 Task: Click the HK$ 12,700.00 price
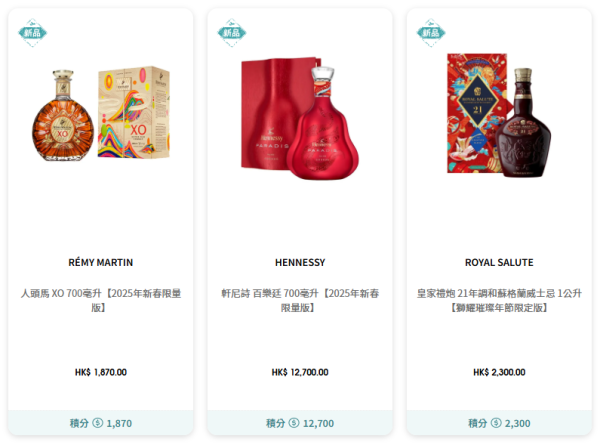coord(300,372)
